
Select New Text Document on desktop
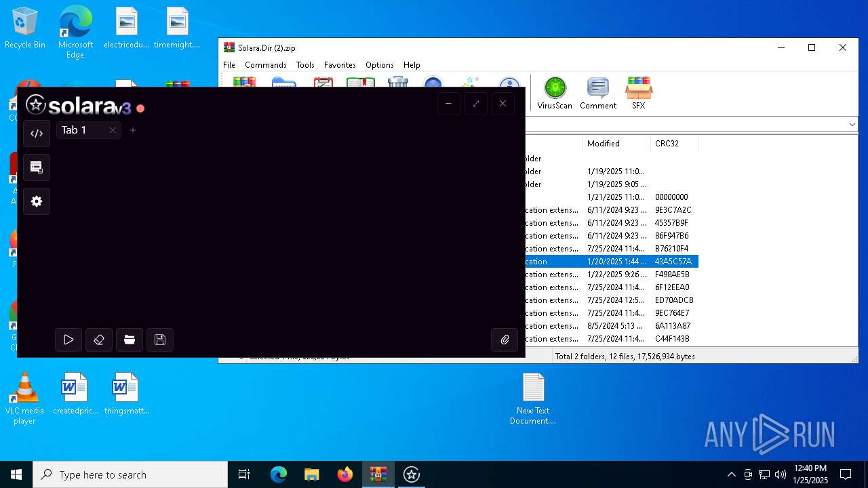533,399
